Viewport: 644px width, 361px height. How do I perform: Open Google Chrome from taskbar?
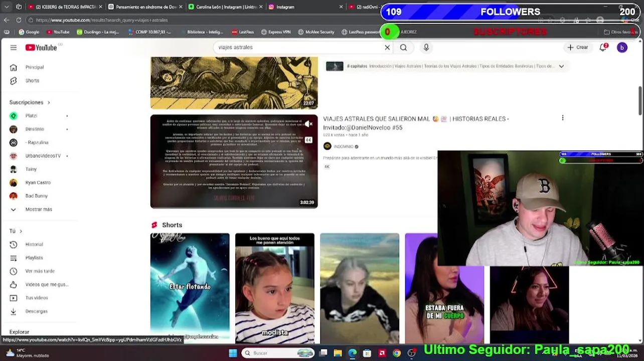click(x=397, y=353)
